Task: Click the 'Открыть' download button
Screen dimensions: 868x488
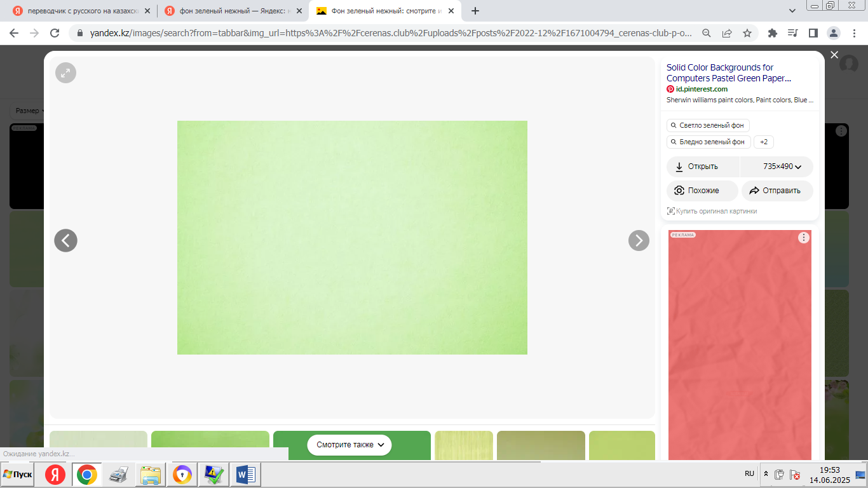Action: coord(703,166)
